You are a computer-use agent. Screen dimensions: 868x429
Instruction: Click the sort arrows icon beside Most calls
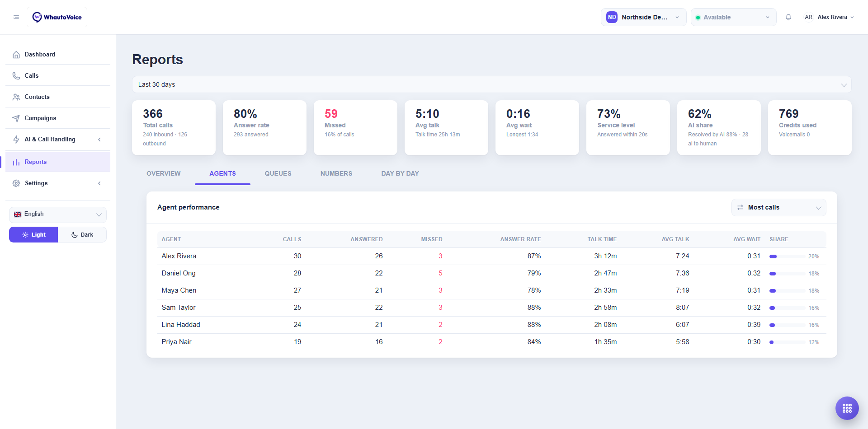click(x=740, y=207)
